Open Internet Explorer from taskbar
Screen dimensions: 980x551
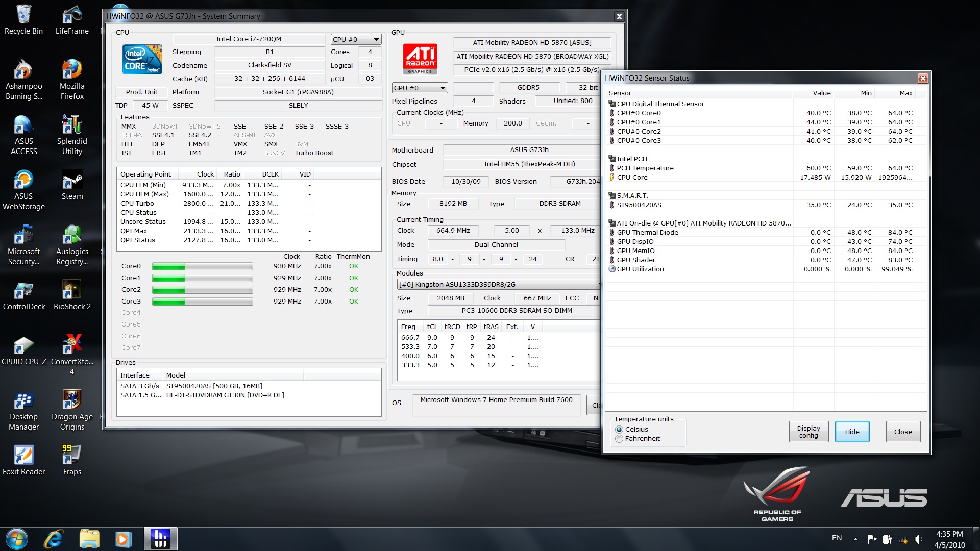tap(54, 539)
